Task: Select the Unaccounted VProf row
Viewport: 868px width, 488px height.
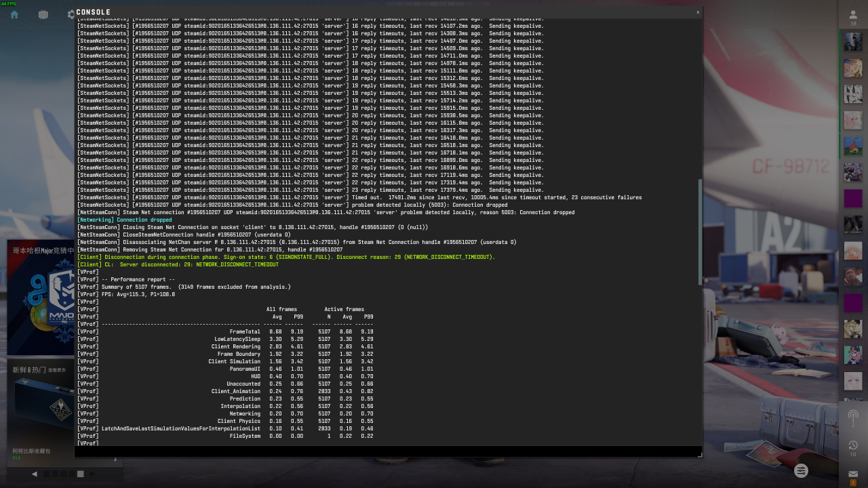Action: click(225, 384)
